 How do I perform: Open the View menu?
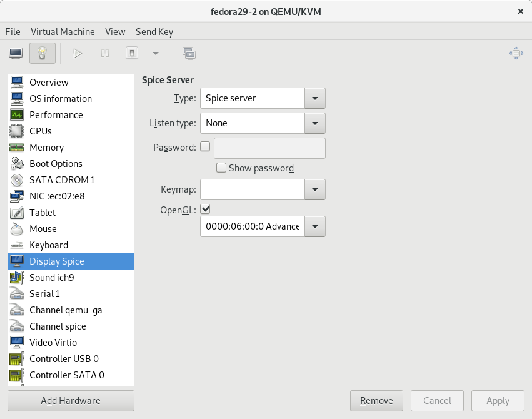[115, 32]
